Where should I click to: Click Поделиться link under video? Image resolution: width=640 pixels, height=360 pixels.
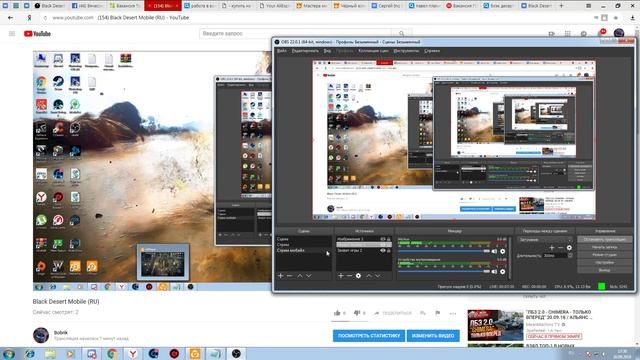[393, 313]
